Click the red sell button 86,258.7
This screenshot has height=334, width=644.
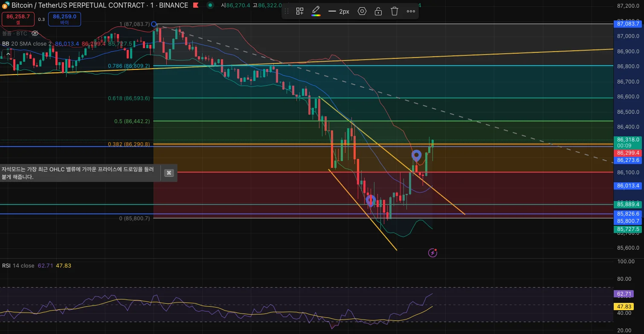(x=18, y=19)
